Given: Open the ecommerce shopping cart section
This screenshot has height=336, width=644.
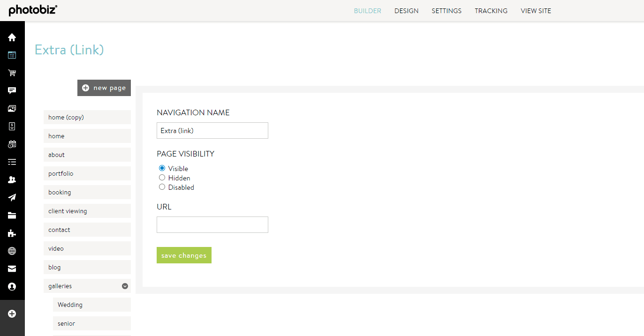Looking at the screenshot, I should coord(12,73).
